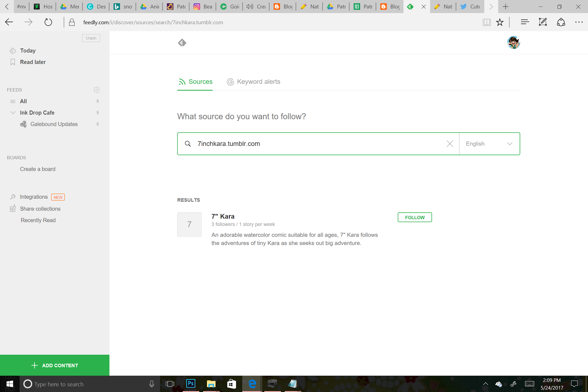Viewport: 588px width, 392px height.
Task: Open Recently Read
Action: point(38,220)
